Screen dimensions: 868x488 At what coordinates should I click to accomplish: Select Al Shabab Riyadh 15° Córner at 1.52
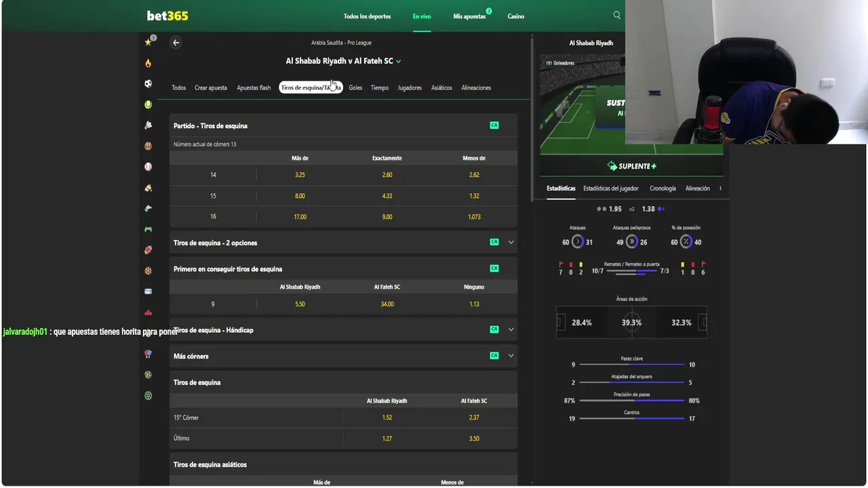(387, 418)
